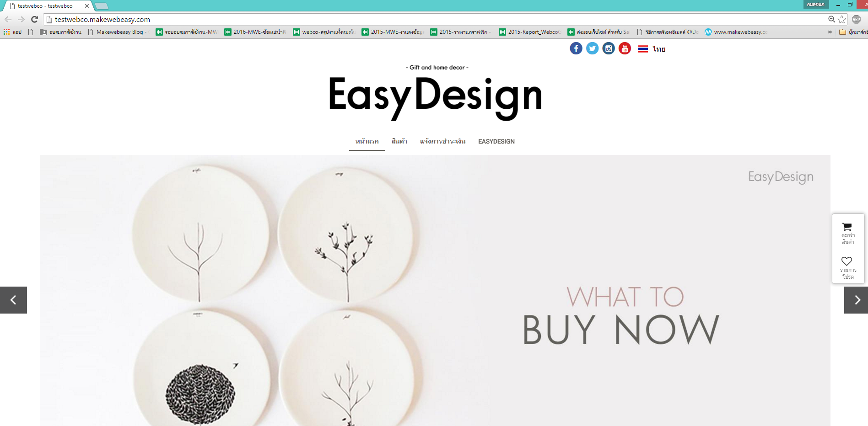Open the Twitter social icon
Viewport: 868px width, 426px height.
pos(592,48)
